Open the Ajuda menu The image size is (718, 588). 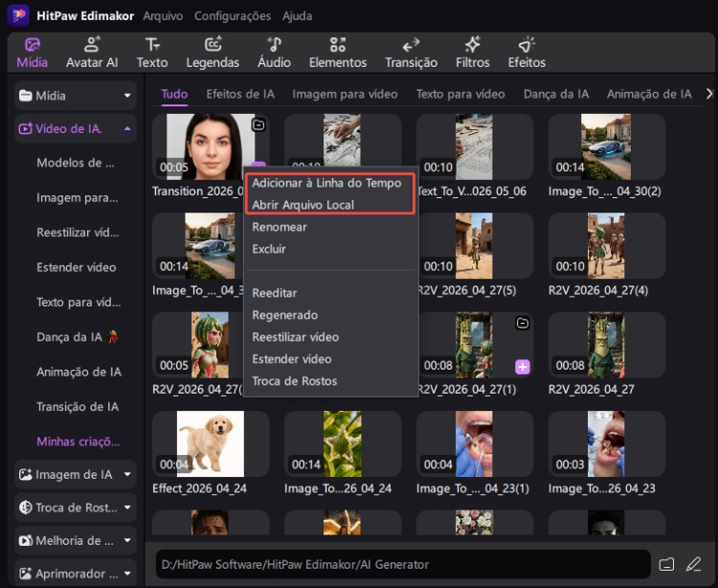pos(297,16)
